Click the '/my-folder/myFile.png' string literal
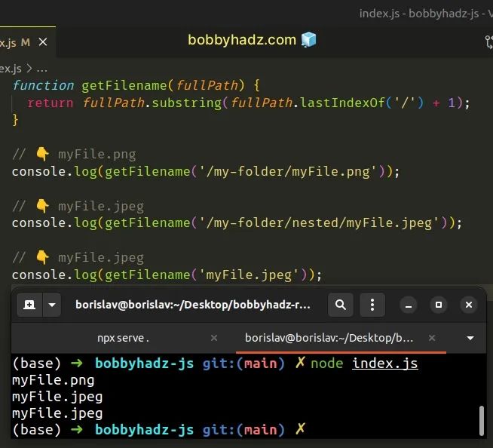This screenshot has height=448, width=493. (x=287, y=172)
